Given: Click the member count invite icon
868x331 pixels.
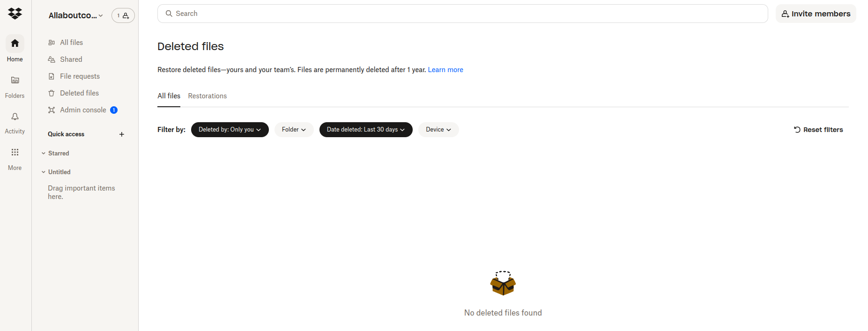Looking at the screenshot, I should click(x=123, y=15).
